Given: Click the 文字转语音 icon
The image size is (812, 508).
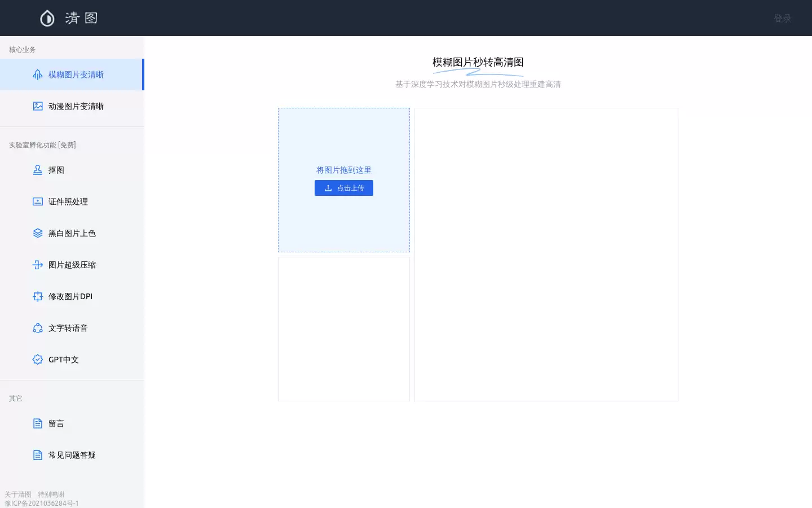Looking at the screenshot, I should pyautogui.click(x=38, y=328).
